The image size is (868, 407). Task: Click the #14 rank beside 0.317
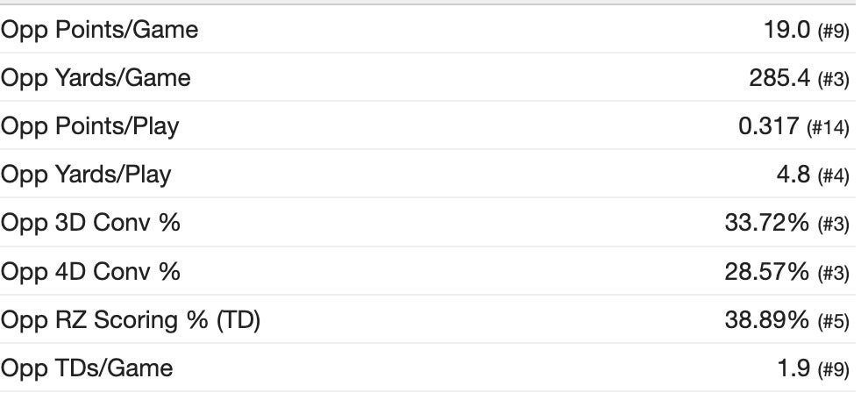[829, 128]
